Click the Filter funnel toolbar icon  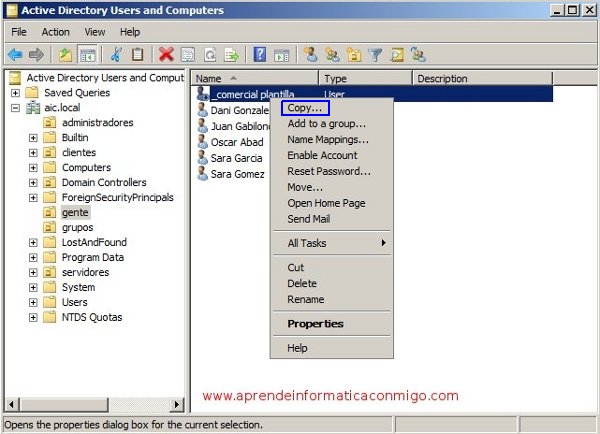[x=375, y=55]
